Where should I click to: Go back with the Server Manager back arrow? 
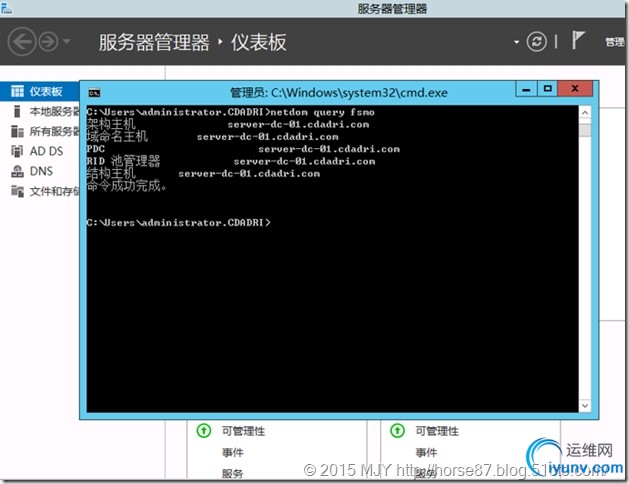pos(22,41)
